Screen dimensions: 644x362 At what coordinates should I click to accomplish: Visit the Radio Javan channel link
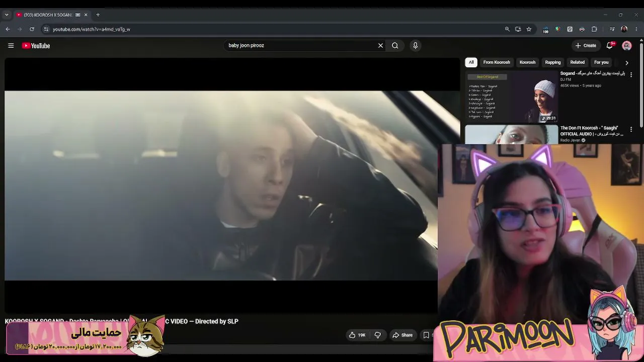(571, 140)
